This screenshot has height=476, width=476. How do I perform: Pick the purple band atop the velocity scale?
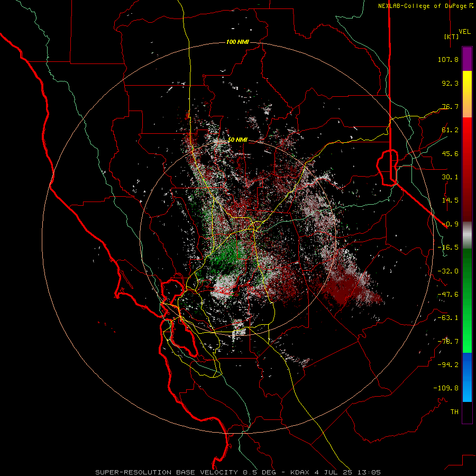point(467,59)
